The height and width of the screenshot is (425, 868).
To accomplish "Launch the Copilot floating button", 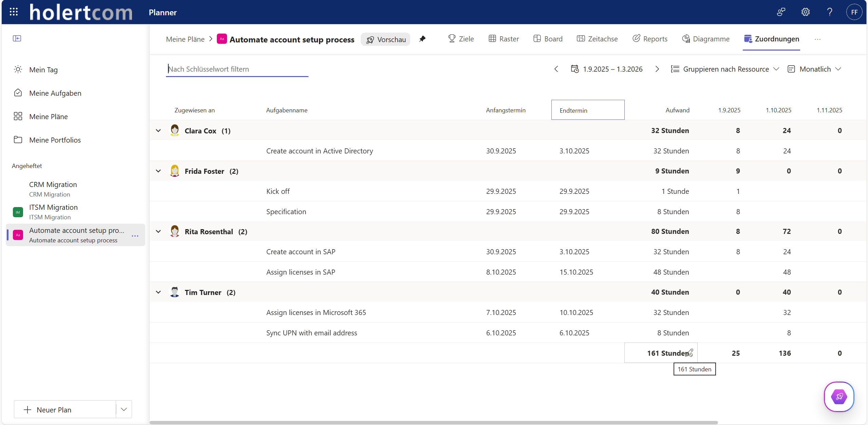I will pos(839,397).
